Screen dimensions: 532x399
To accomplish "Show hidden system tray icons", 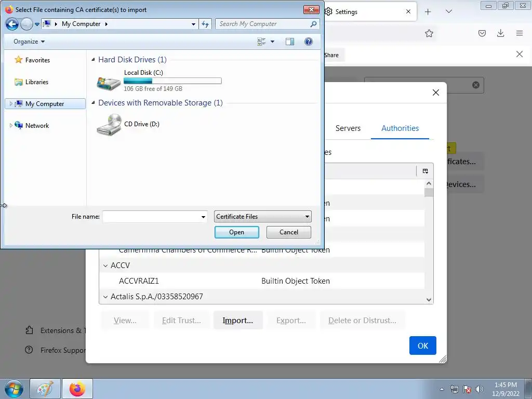I will click(x=442, y=389).
